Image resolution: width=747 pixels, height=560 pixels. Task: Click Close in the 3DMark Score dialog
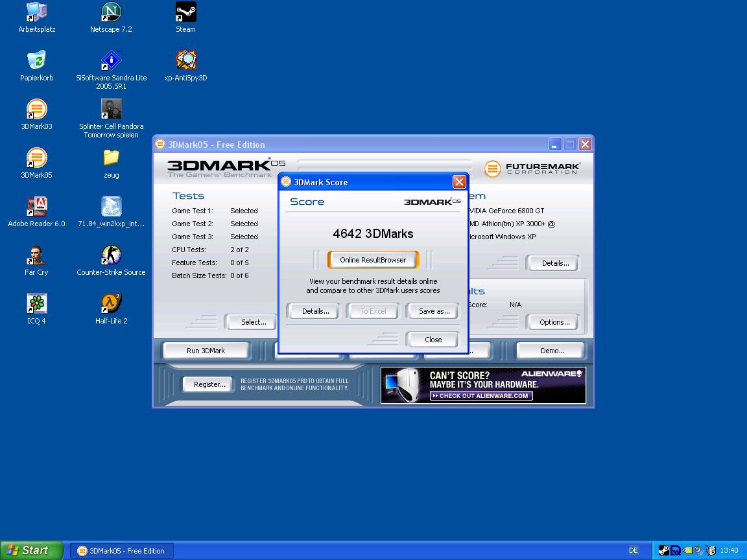(x=433, y=340)
